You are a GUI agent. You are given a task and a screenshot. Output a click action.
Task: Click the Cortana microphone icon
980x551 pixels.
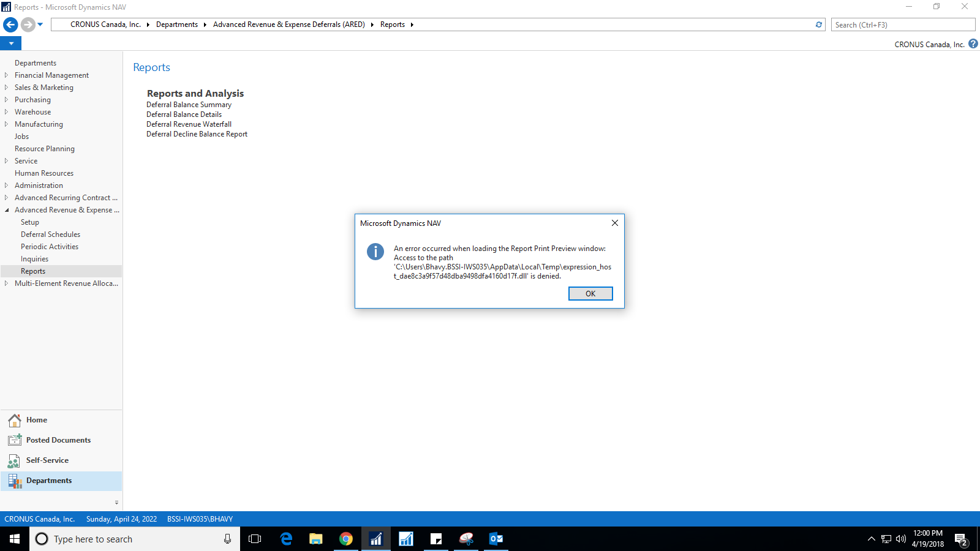pyautogui.click(x=227, y=539)
